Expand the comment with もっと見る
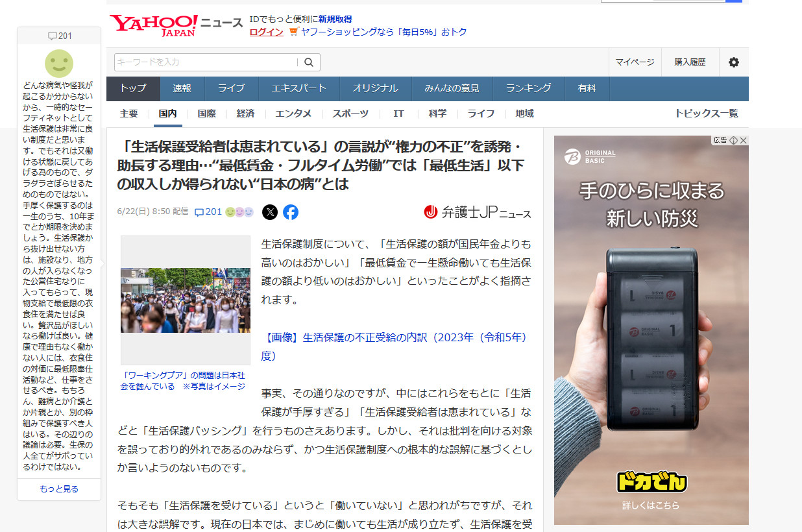 59,489
